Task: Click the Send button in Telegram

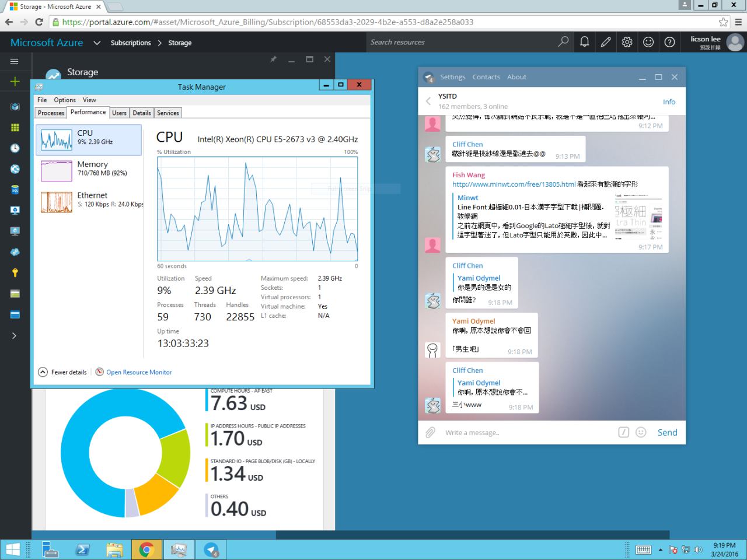Action: click(x=667, y=432)
